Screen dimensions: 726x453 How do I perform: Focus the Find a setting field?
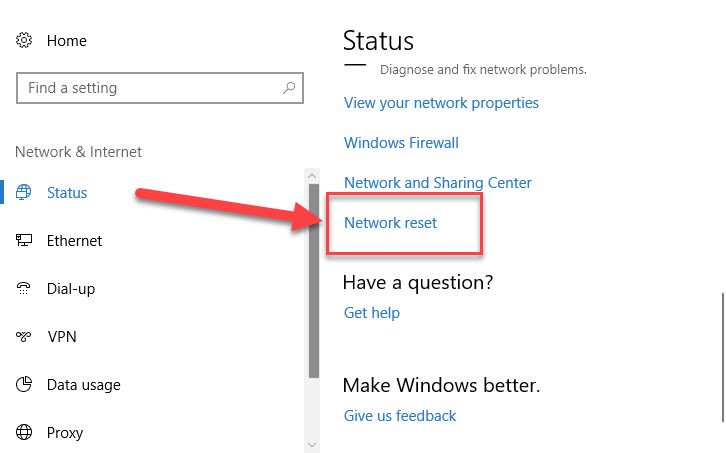[x=160, y=88]
